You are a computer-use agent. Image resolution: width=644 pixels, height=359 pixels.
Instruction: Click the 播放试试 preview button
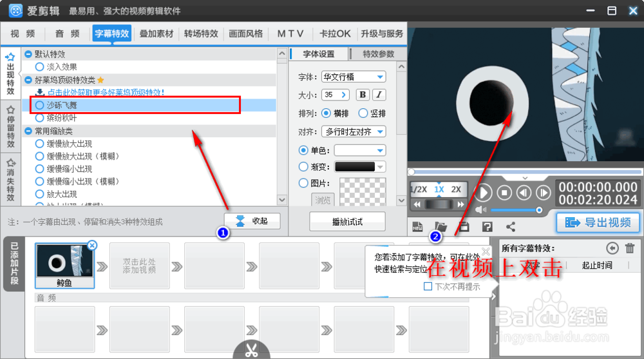348,222
